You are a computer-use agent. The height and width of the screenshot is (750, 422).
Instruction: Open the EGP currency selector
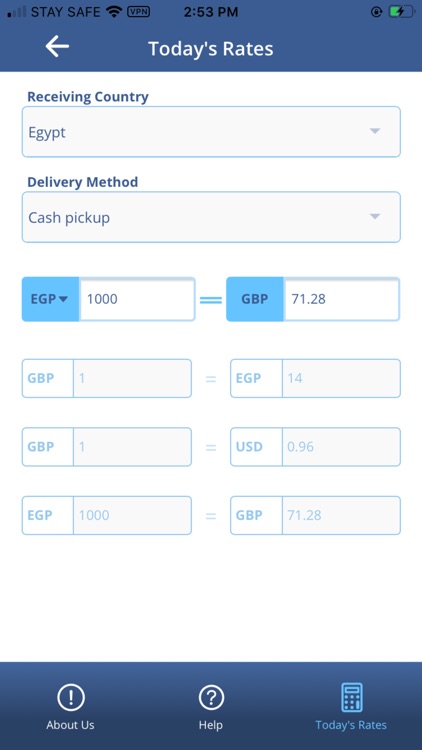point(50,299)
